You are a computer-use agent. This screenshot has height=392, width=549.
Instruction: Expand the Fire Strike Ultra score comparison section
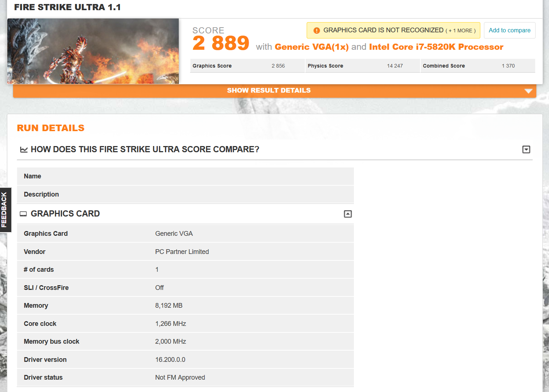click(x=526, y=149)
